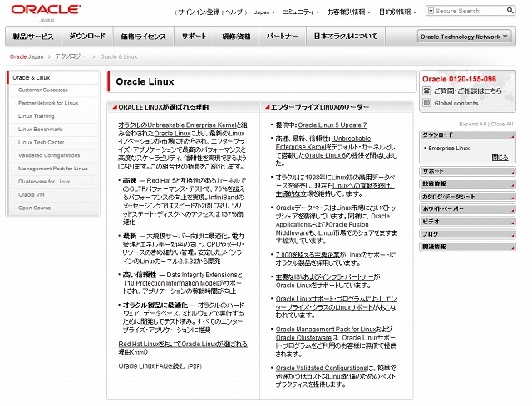The height and width of the screenshot is (406, 532).
Task: Open Validated Configurations sidebar link
Action: tap(49, 155)
